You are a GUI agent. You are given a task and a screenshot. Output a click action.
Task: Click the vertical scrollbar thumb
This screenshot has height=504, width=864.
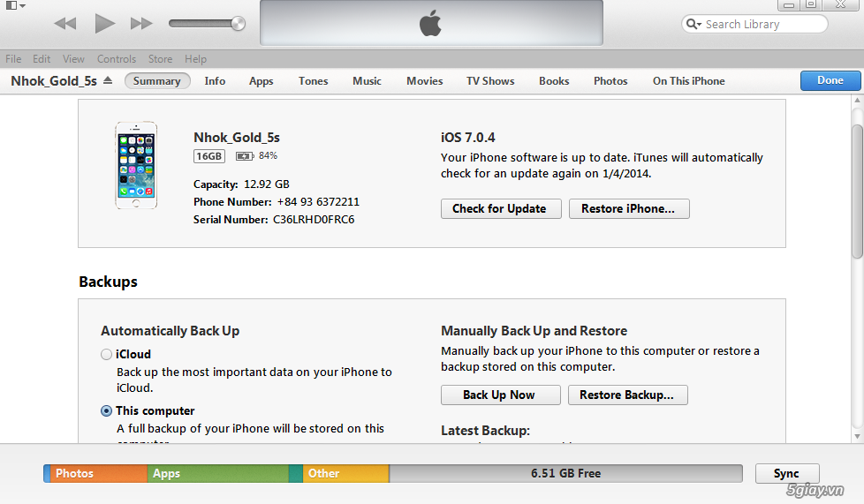[857, 192]
